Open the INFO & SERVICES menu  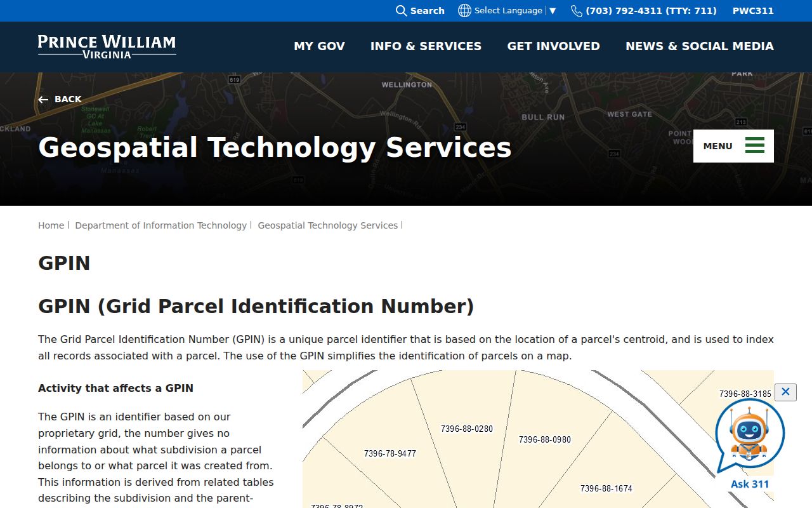click(x=426, y=46)
